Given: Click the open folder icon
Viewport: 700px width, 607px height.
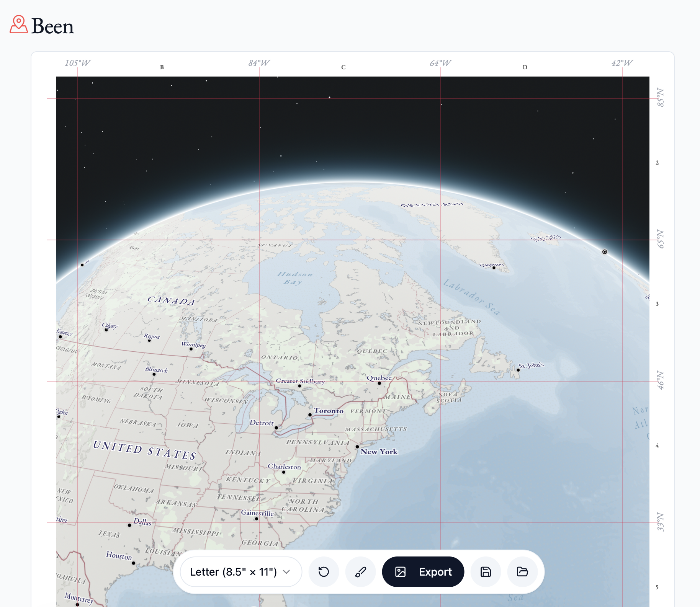Looking at the screenshot, I should (x=522, y=572).
